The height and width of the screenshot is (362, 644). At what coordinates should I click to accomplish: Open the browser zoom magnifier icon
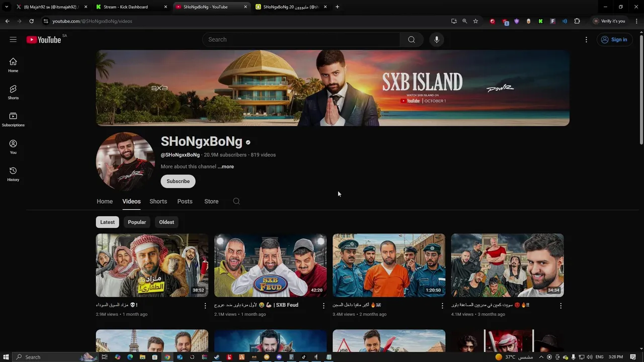464,21
